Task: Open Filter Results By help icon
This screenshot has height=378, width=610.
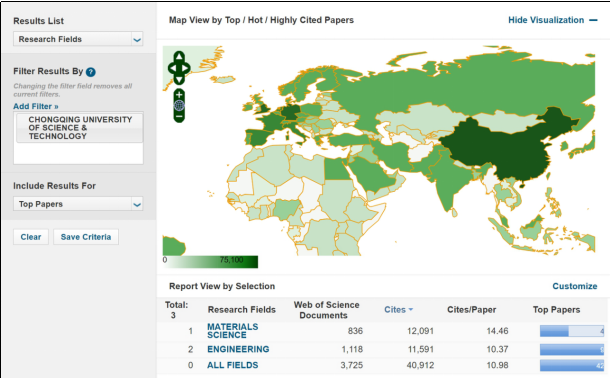Action: [91, 72]
